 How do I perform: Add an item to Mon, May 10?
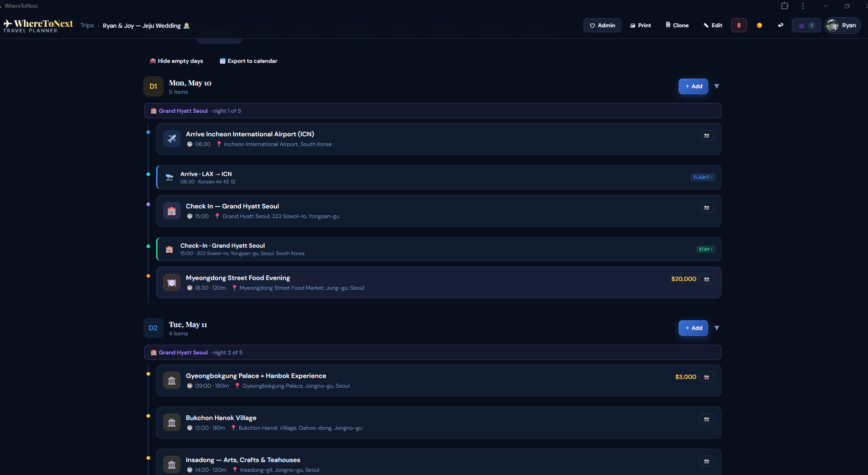click(693, 86)
